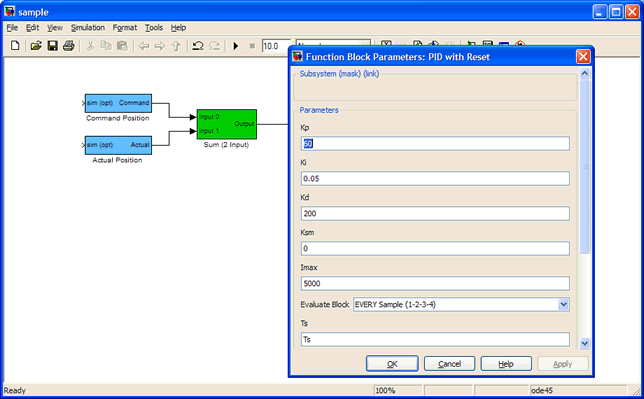
Task: Select the Actual Position block
Action: (x=118, y=145)
